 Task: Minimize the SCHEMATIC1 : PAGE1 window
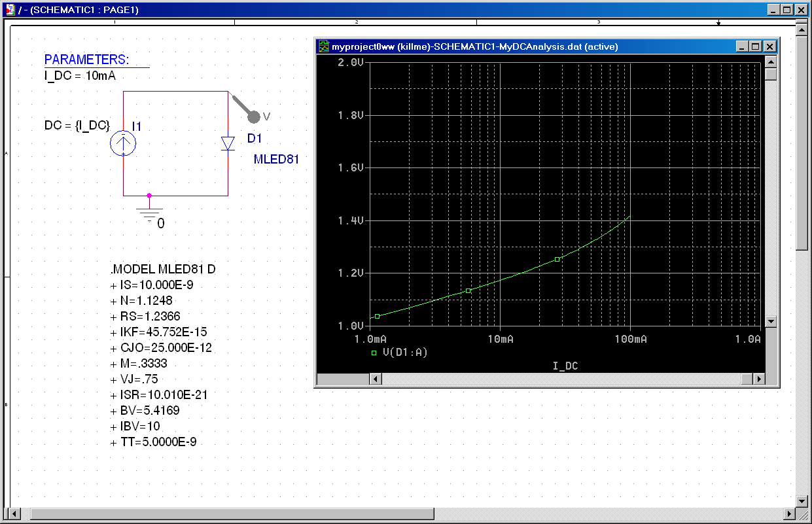coord(773,10)
